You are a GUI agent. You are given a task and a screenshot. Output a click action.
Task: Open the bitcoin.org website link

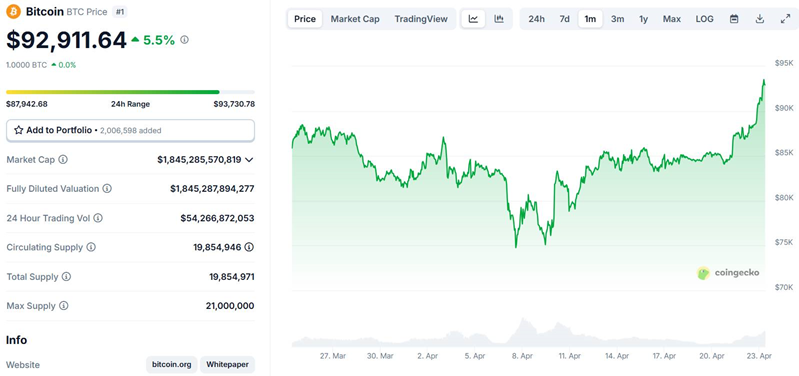172,365
